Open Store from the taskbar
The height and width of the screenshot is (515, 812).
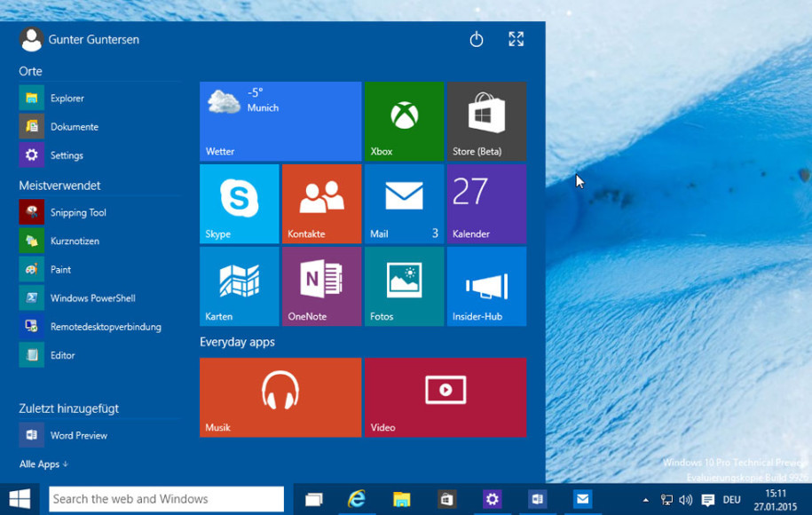[446, 499]
